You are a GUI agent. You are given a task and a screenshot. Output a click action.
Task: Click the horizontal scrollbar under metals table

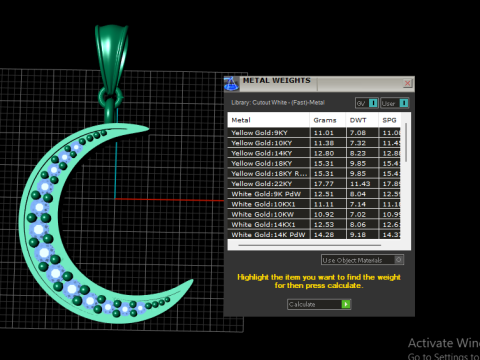tap(310, 245)
